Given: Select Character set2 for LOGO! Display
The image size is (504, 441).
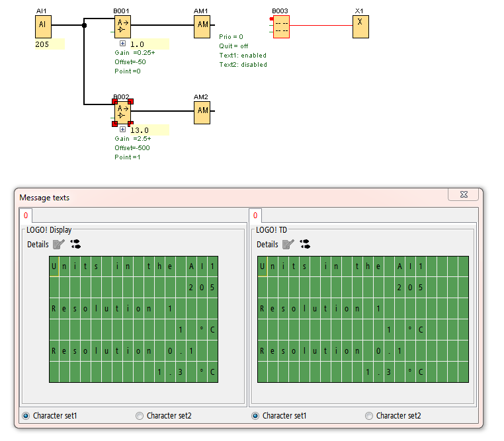Looking at the screenshot, I should click(x=140, y=416).
